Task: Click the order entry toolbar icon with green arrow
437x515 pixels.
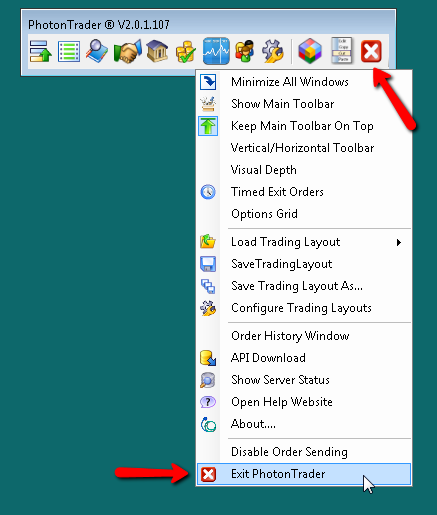Action: [x=40, y=51]
